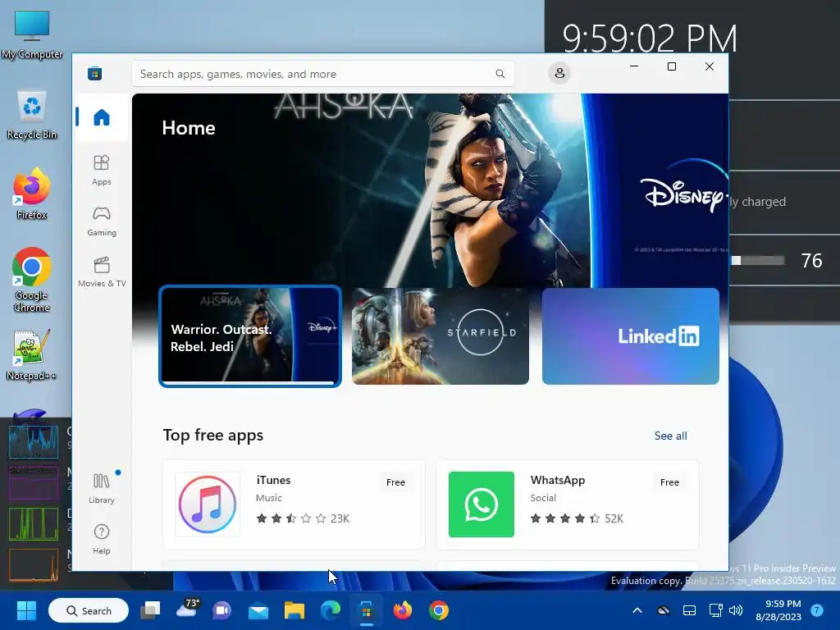
Task: Open the weather widget showing 73°
Action: (188, 609)
